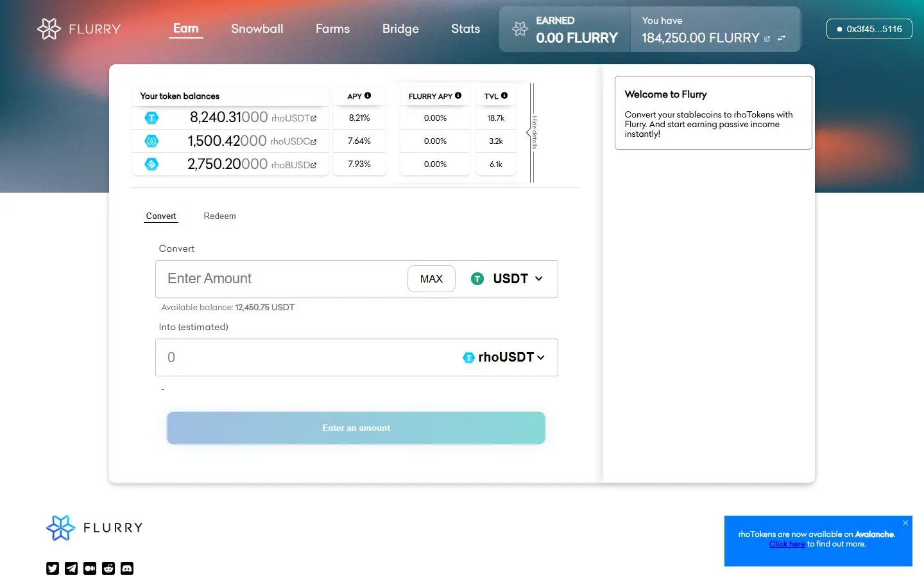The height and width of the screenshot is (578, 924).
Task: Open the Reddit social link
Action: [108, 568]
